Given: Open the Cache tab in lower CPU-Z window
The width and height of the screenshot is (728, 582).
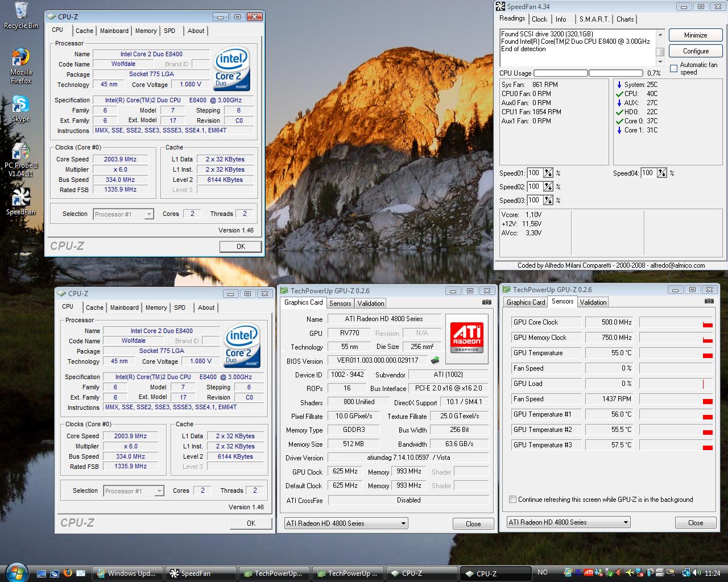Looking at the screenshot, I should [x=94, y=308].
